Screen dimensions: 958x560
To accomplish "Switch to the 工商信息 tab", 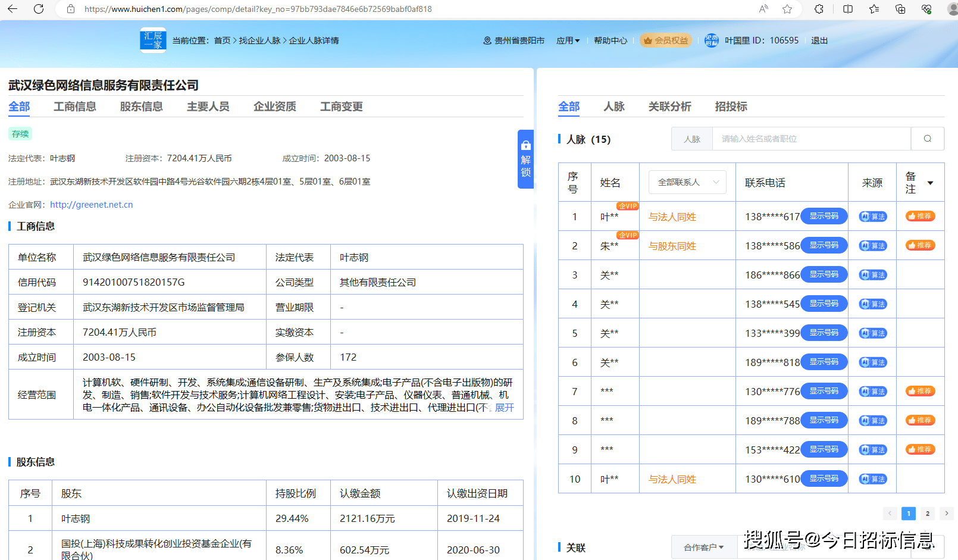I will click(75, 107).
